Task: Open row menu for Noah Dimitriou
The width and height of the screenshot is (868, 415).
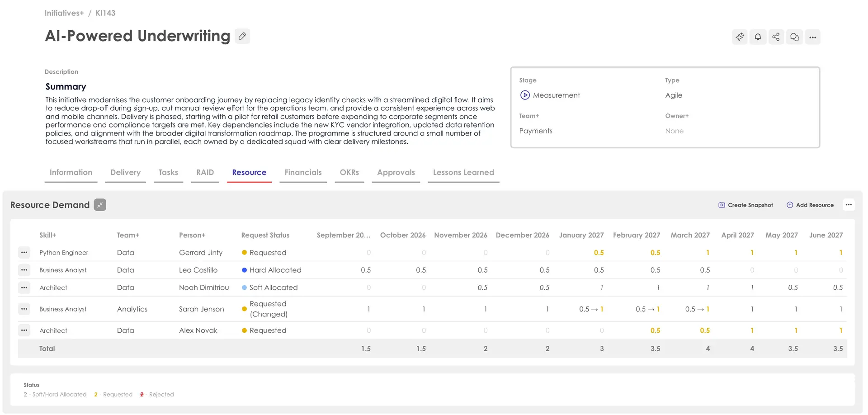Action: [x=24, y=288]
